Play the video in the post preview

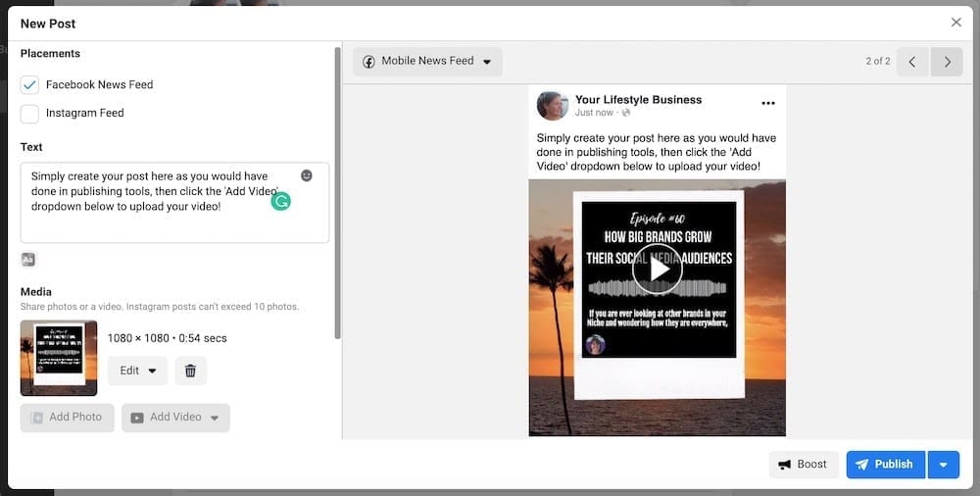[x=657, y=269]
